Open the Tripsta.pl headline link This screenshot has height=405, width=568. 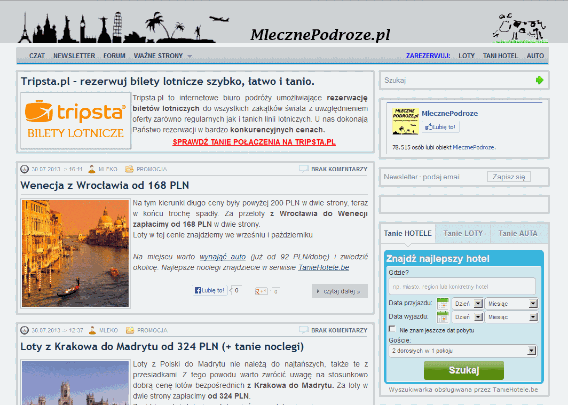(167, 82)
